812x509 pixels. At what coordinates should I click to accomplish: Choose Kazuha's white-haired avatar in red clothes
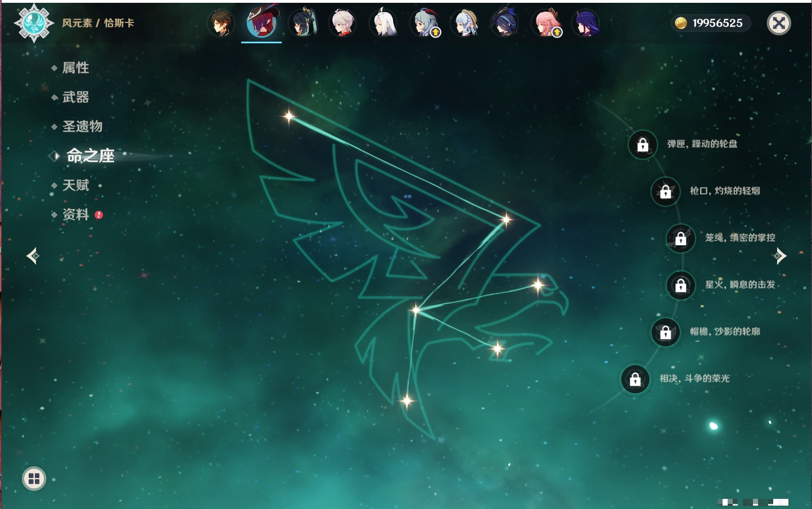coord(342,24)
